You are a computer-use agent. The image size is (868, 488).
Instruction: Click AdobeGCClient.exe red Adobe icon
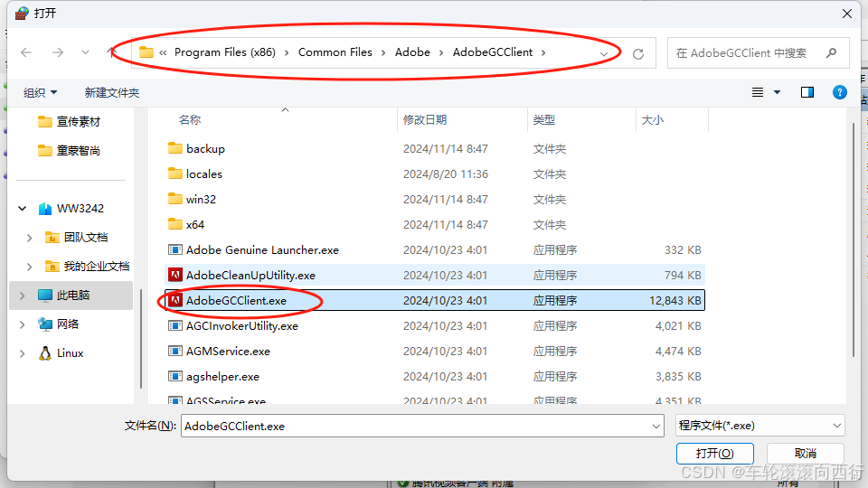(175, 300)
